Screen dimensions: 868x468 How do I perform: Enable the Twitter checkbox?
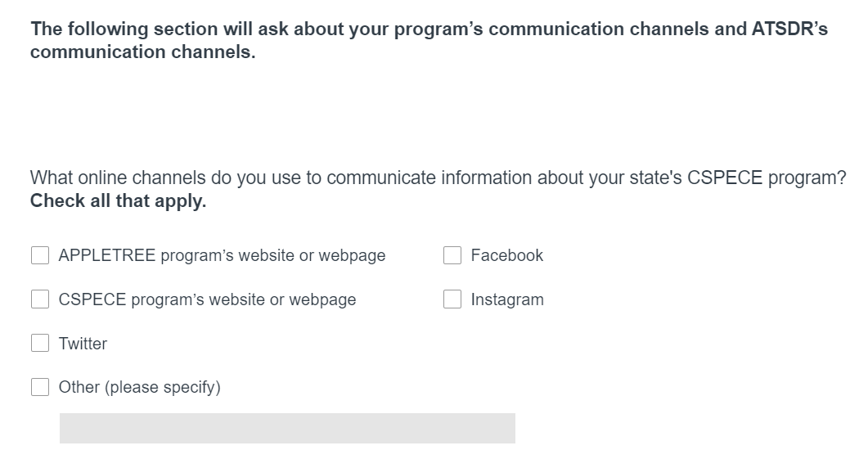pos(40,344)
